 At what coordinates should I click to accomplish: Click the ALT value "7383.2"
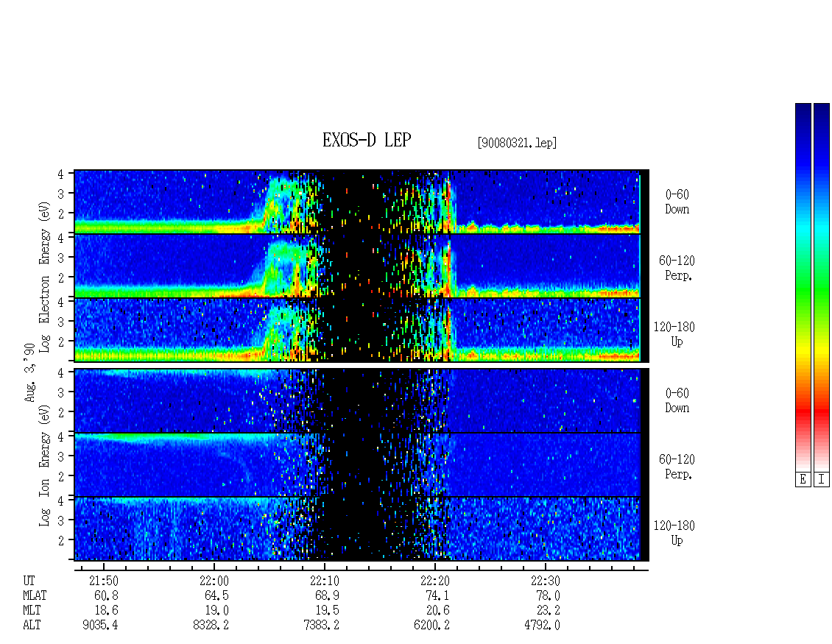[x=322, y=626]
